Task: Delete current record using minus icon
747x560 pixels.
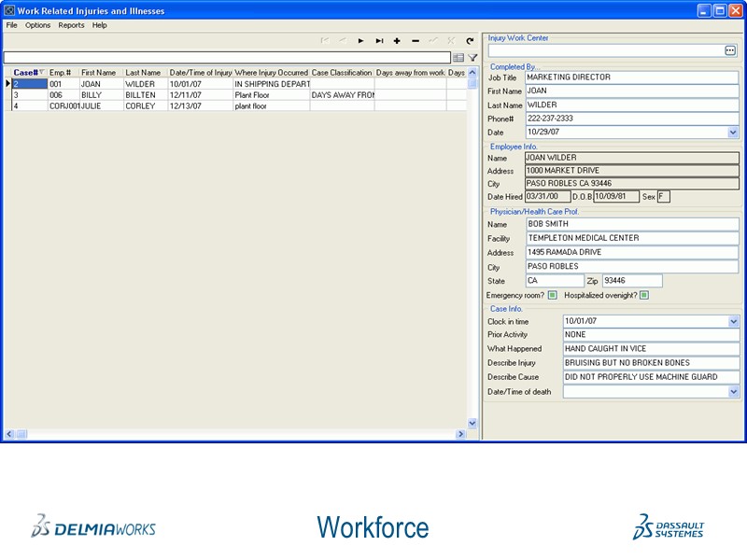Action: click(416, 40)
